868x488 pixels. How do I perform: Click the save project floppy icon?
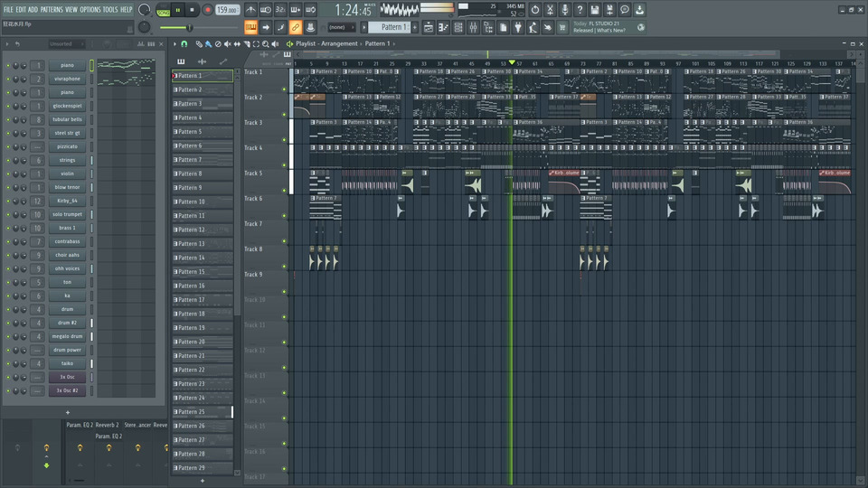click(x=595, y=10)
